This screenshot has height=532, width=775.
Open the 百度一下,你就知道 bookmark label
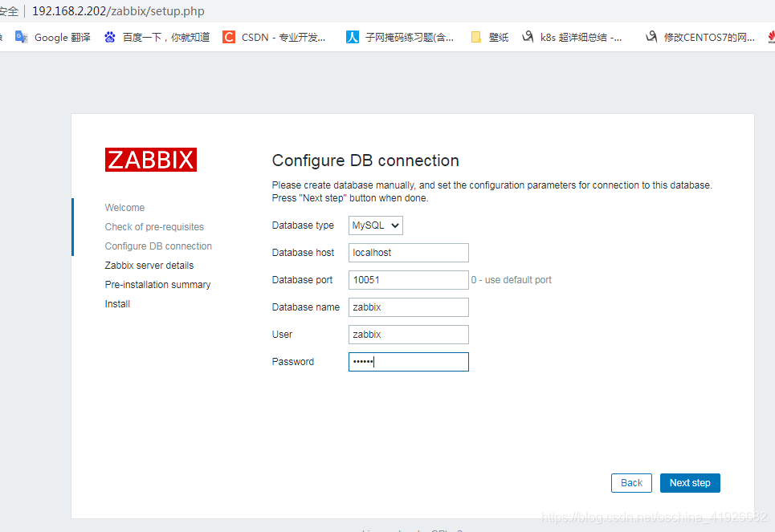[x=166, y=37]
